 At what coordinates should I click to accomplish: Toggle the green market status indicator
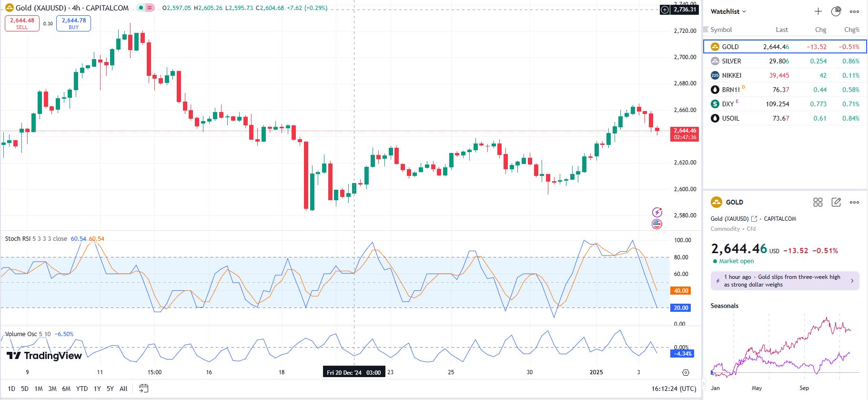pos(141,8)
